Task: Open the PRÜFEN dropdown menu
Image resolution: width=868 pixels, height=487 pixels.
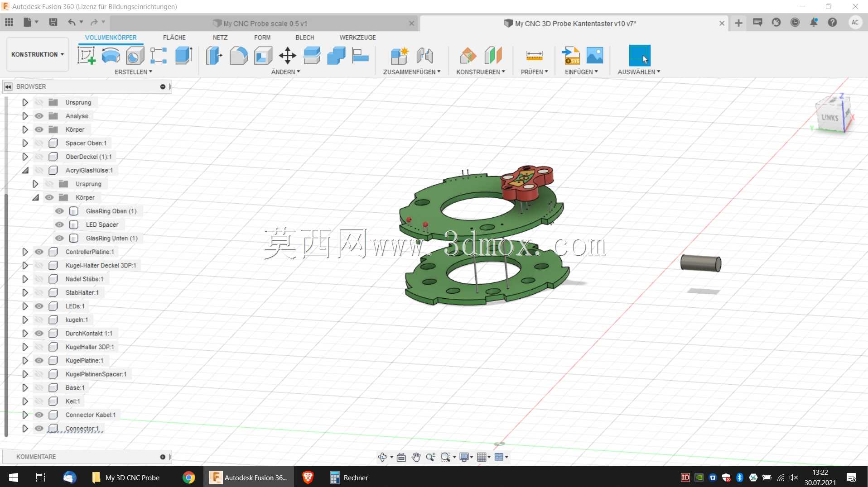Action: point(534,72)
